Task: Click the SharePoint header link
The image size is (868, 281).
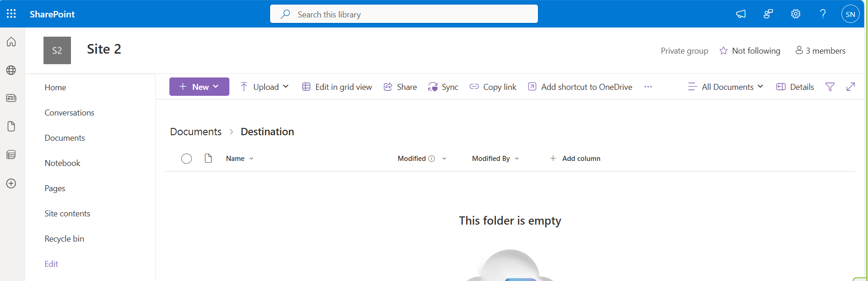Action: (x=52, y=14)
